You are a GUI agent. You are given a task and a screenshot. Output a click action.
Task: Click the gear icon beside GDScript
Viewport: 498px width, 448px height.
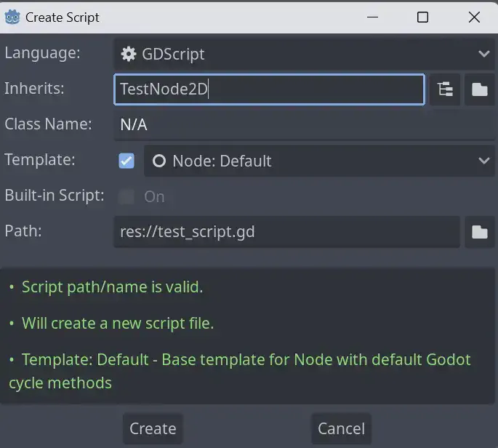click(x=129, y=54)
